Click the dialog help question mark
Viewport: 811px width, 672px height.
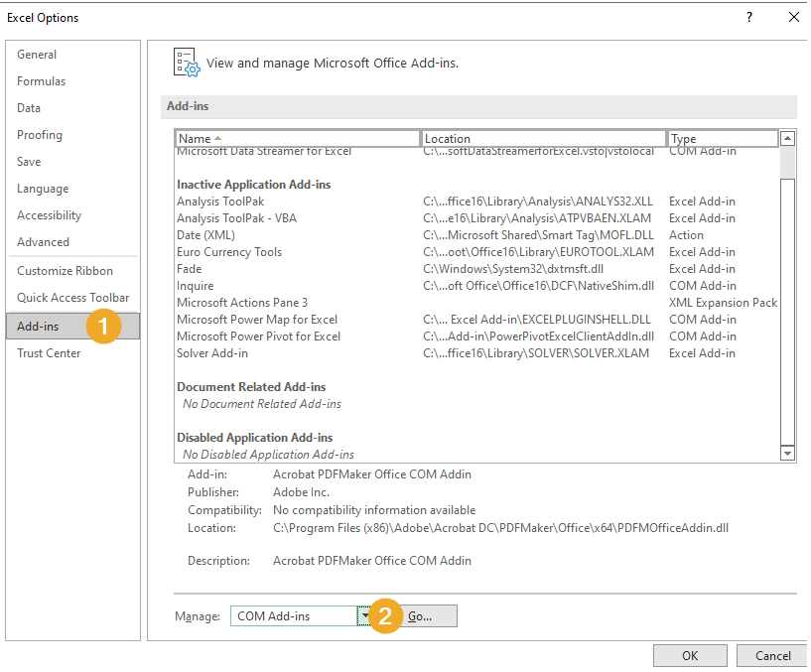[749, 17]
